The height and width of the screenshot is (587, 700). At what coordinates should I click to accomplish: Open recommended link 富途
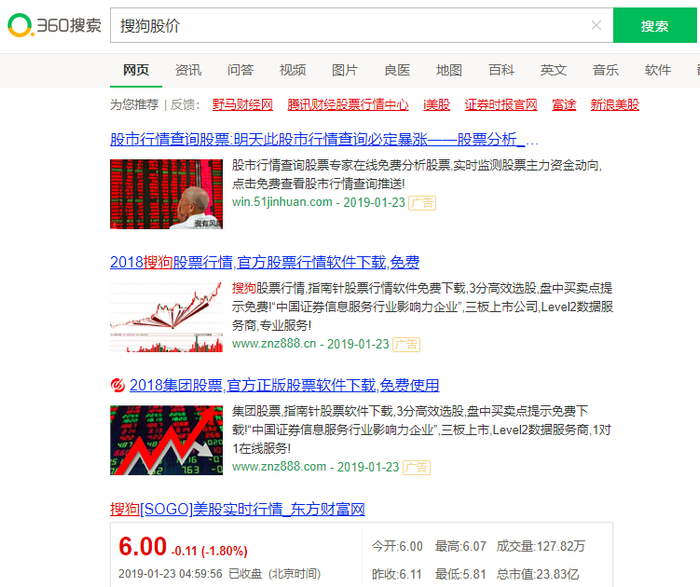click(x=564, y=105)
